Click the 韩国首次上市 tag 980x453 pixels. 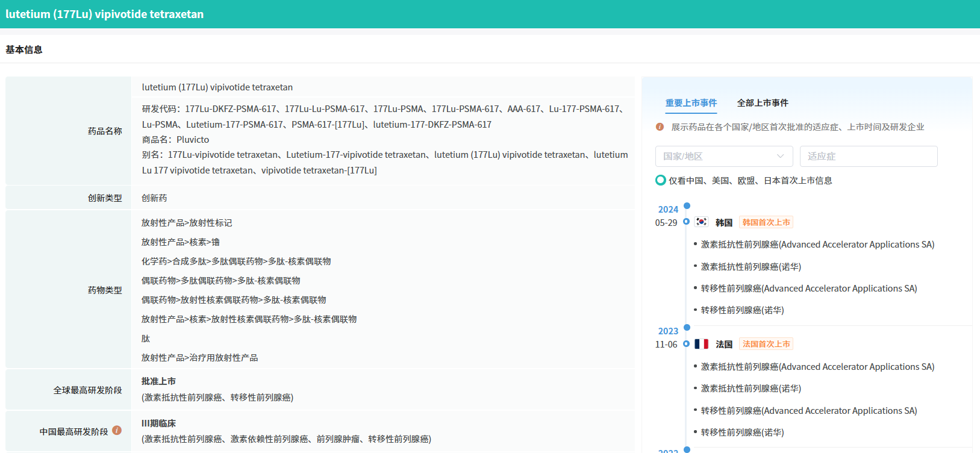(766, 222)
